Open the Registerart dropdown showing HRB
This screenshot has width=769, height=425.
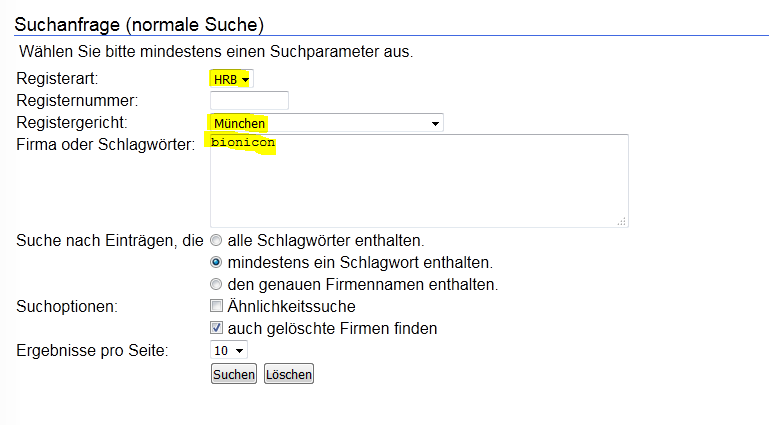(x=230, y=78)
